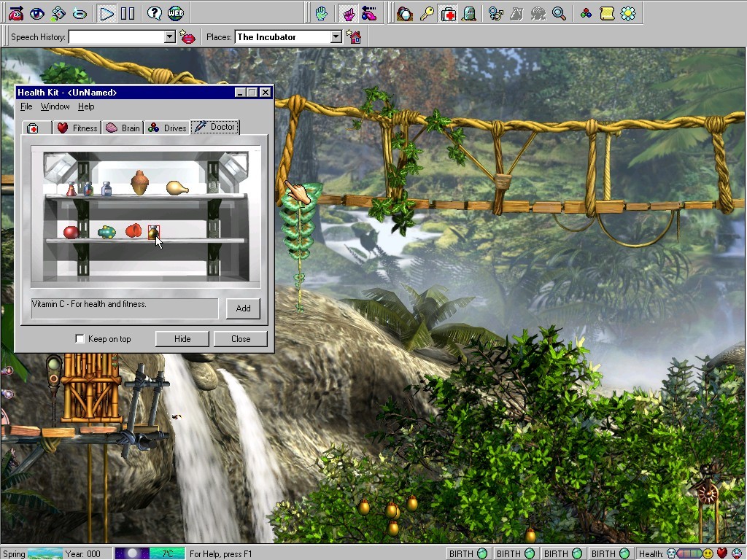Open the magnifying glass Observation icon
The width and height of the screenshot is (747, 560).
pyautogui.click(x=559, y=13)
